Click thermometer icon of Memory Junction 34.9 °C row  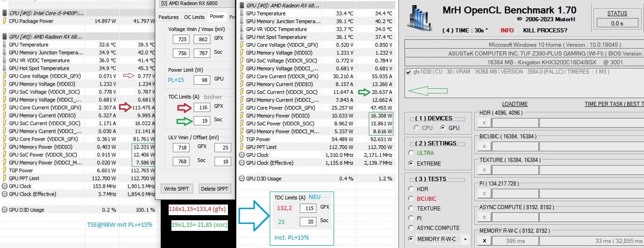pos(5,53)
